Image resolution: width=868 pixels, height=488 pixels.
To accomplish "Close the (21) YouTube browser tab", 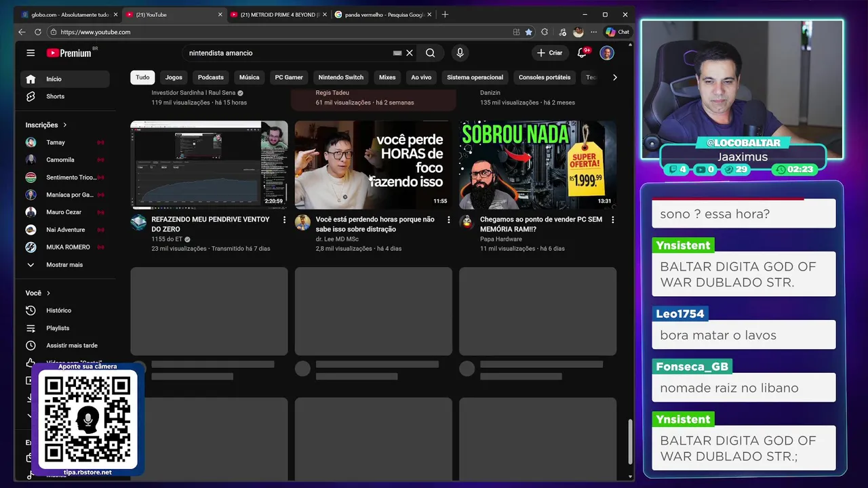I will pyautogui.click(x=220, y=14).
